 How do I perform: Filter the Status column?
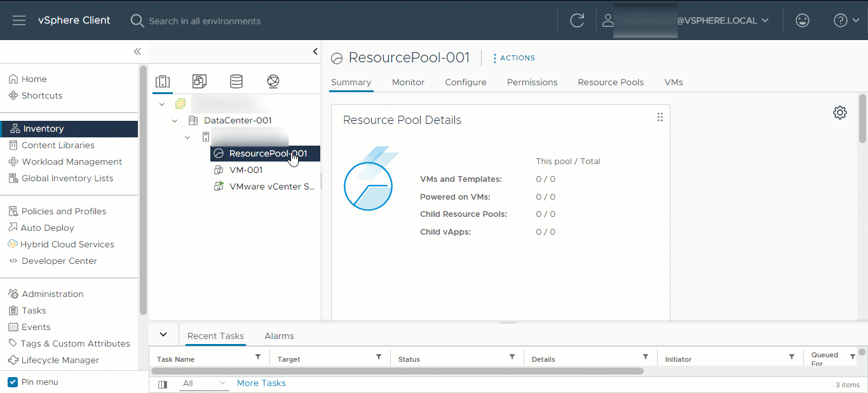512,357
